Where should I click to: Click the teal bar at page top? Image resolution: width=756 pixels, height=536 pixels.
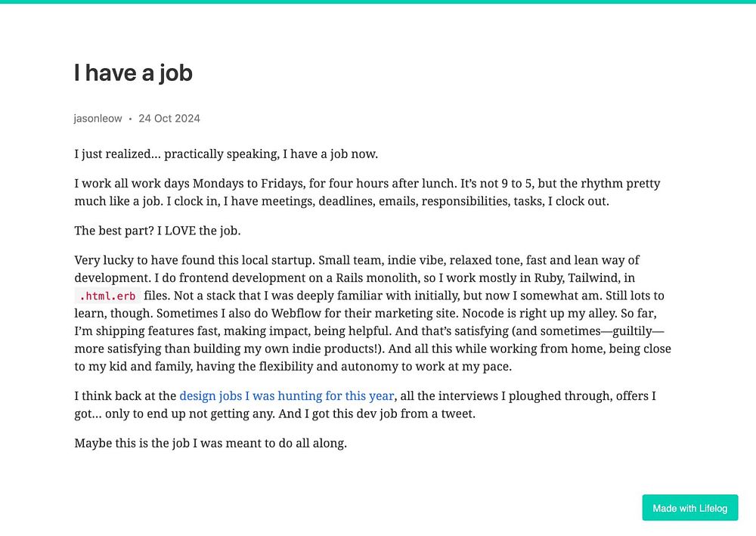pos(378,2)
